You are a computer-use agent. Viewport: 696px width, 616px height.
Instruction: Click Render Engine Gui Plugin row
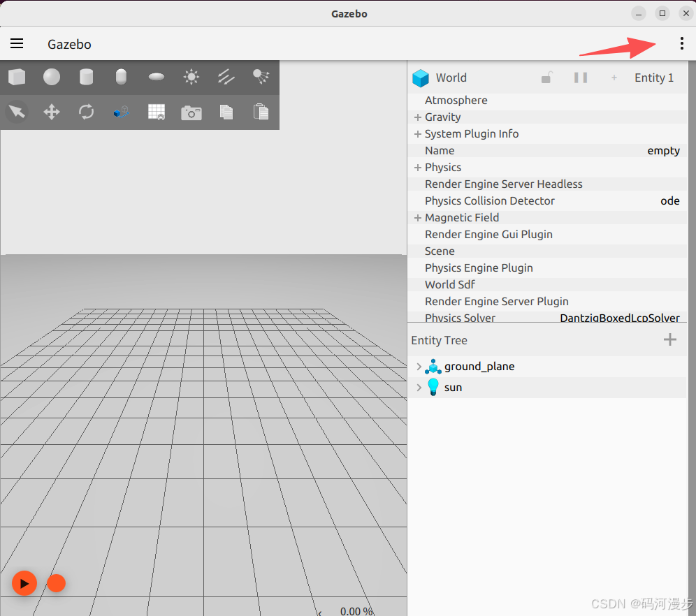[x=547, y=234]
